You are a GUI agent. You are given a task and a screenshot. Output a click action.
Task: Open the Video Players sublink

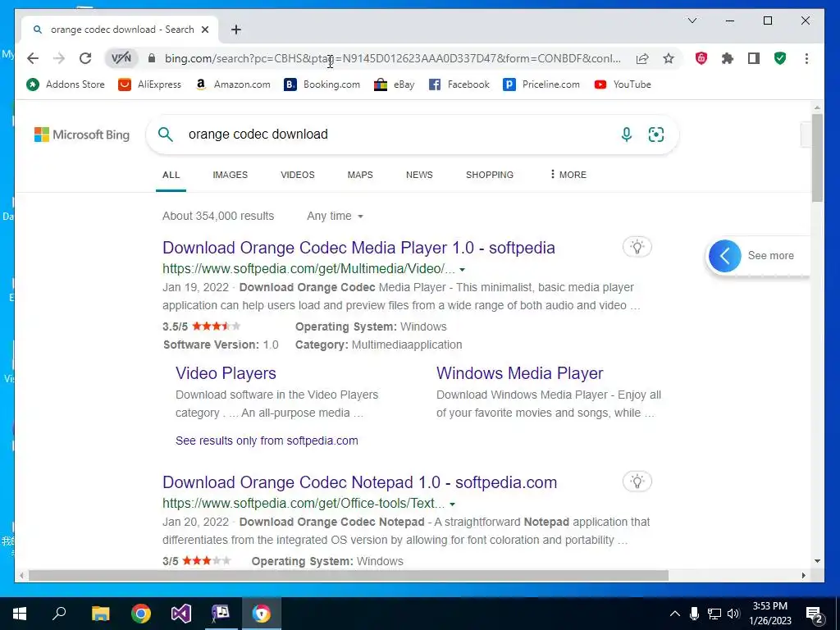click(226, 373)
